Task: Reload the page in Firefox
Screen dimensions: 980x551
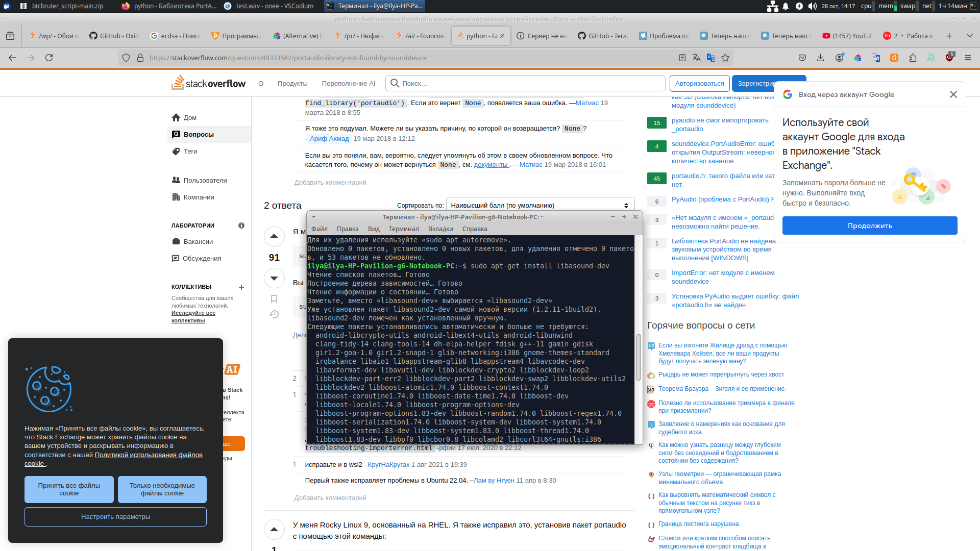Action: pos(49,58)
